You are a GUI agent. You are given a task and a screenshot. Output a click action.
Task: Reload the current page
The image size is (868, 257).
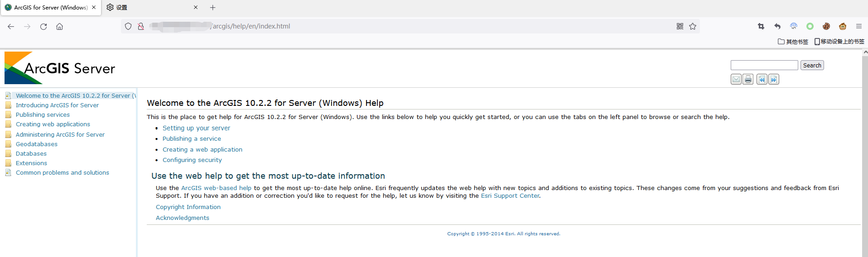pyautogui.click(x=43, y=26)
